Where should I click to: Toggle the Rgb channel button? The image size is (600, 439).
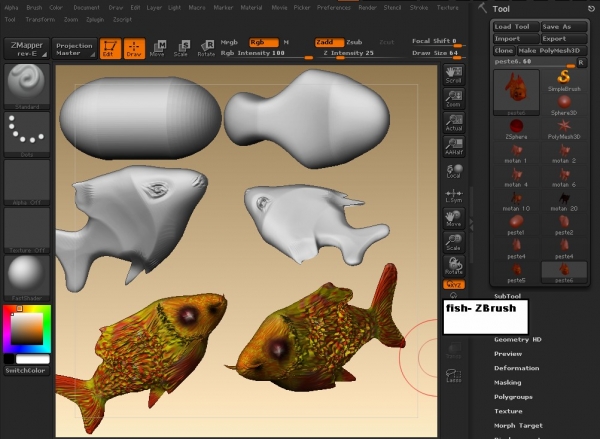click(x=264, y=42)
